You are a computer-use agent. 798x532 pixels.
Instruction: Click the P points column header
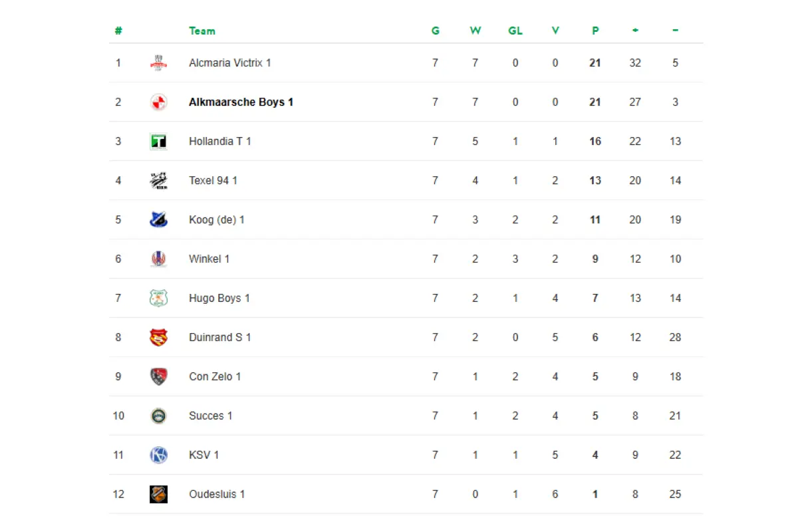595,31
